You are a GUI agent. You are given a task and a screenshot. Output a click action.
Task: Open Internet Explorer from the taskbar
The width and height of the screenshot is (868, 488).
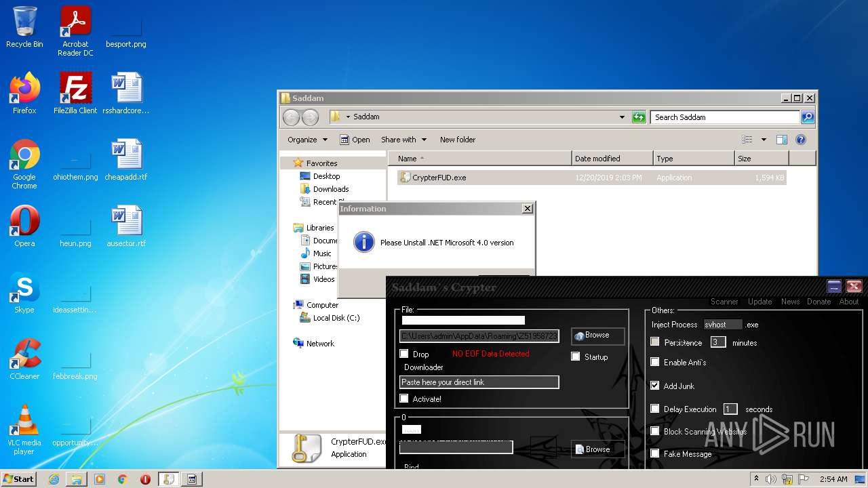54,479
